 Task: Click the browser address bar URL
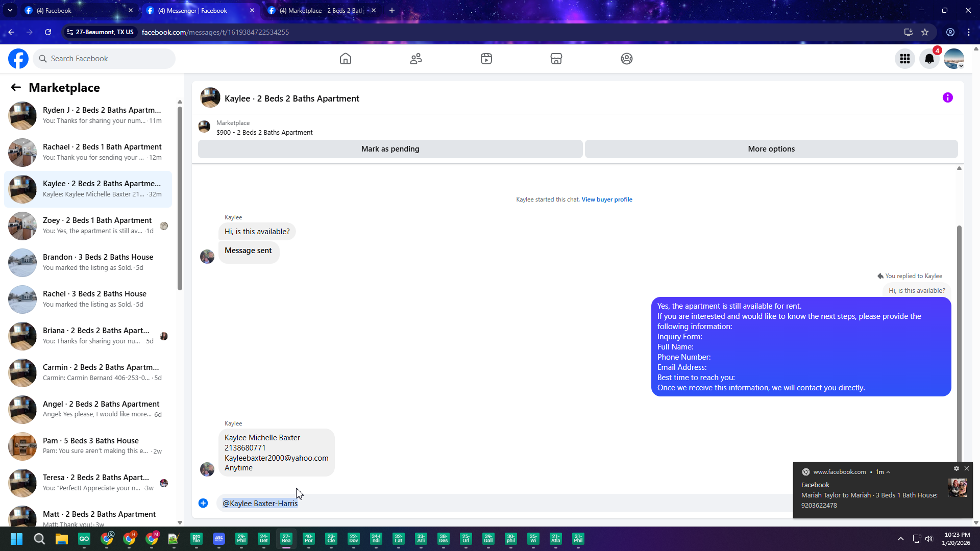point(215,32)
